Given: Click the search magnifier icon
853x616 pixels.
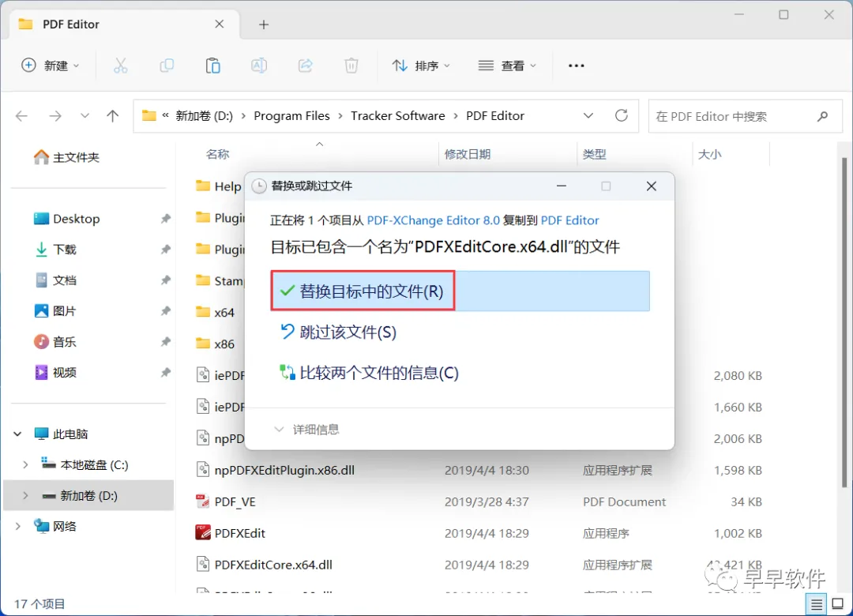Looking at the screenshot, I should click(x=822, y=116).
